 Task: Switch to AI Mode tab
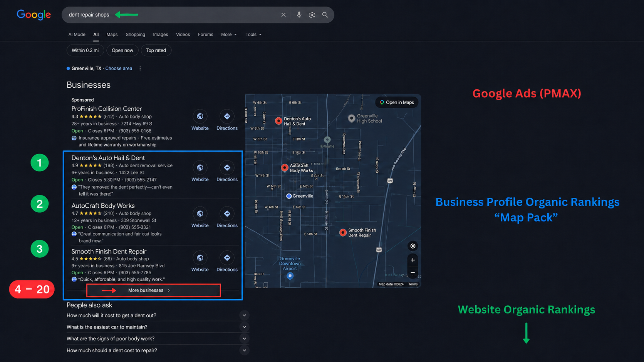pyautogui.click(x=77, y=35)
